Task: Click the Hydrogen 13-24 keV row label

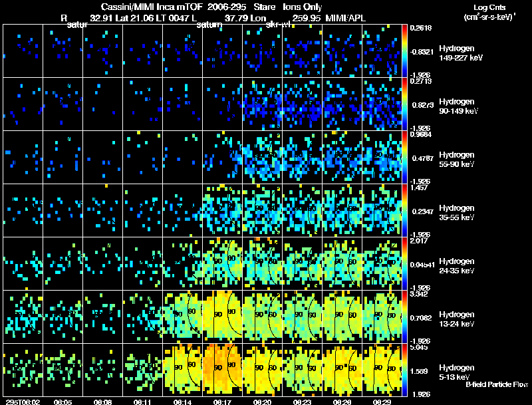Action: click(x=457, y=319)
